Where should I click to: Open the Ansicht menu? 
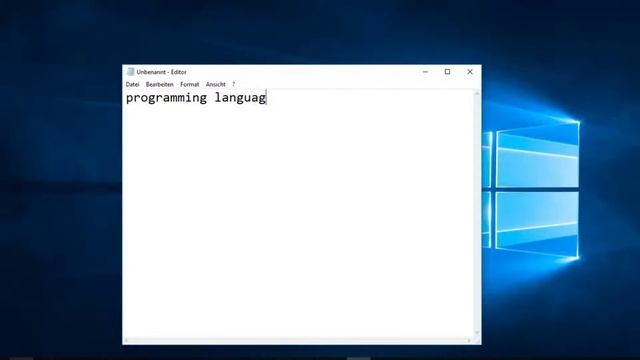click(216, 84)
